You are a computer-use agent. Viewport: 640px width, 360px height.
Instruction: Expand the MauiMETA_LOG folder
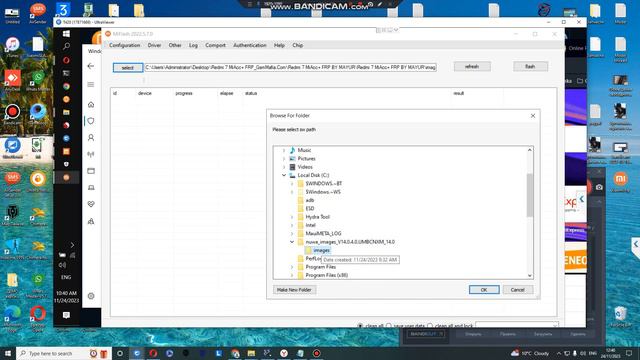(x=292, y=233)
